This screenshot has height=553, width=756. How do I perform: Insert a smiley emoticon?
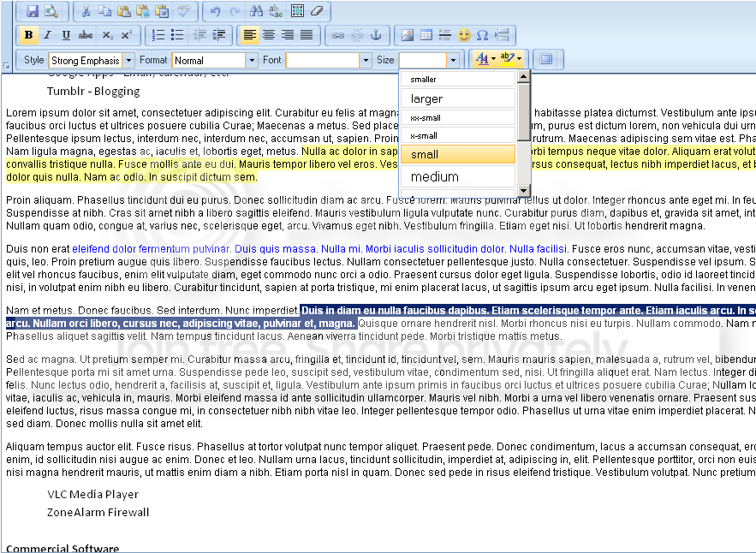pyautogui.click(x=464, y=35)
